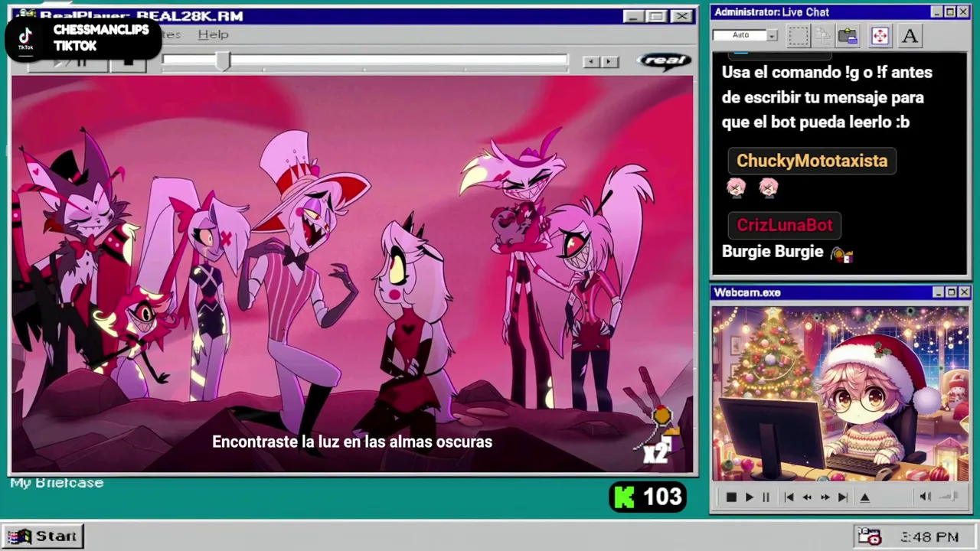Viewport: 980px width, 551px height.
Task: Fast forward in Webcam.exe controls
Action: (x=825, y=497)
